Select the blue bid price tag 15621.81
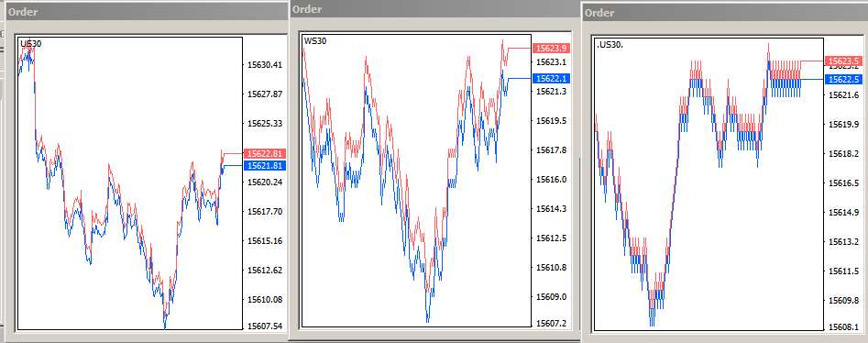 pyautogui.click(x=265, y=165)
